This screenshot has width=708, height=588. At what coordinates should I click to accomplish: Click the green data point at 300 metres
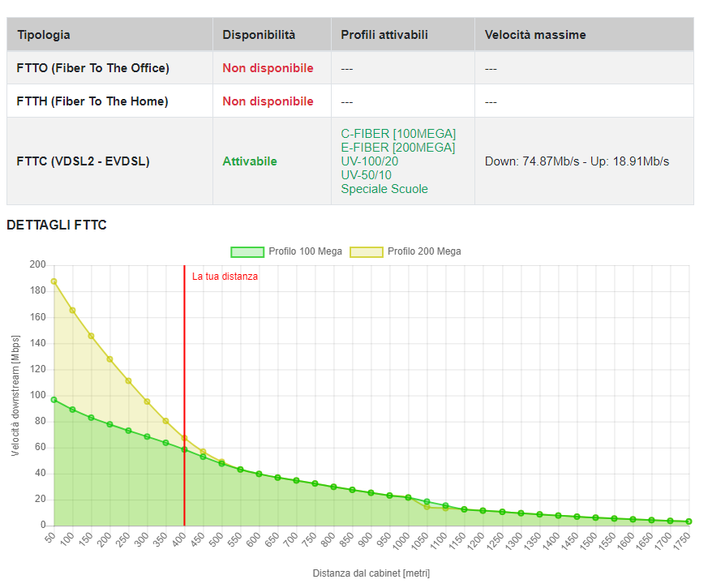pyautogui.click(x=147, y=436)
